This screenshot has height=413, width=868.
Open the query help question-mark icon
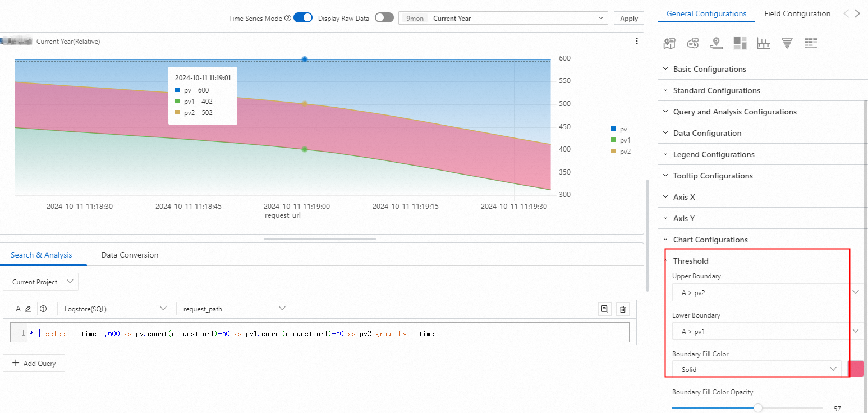pos(43,309)
